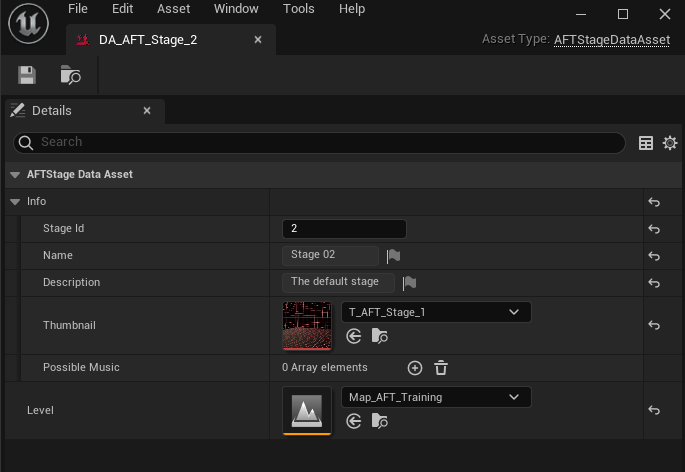Browse to Thumbnail texture in Content Browser

pyautogui.click(x=379, y=337)
